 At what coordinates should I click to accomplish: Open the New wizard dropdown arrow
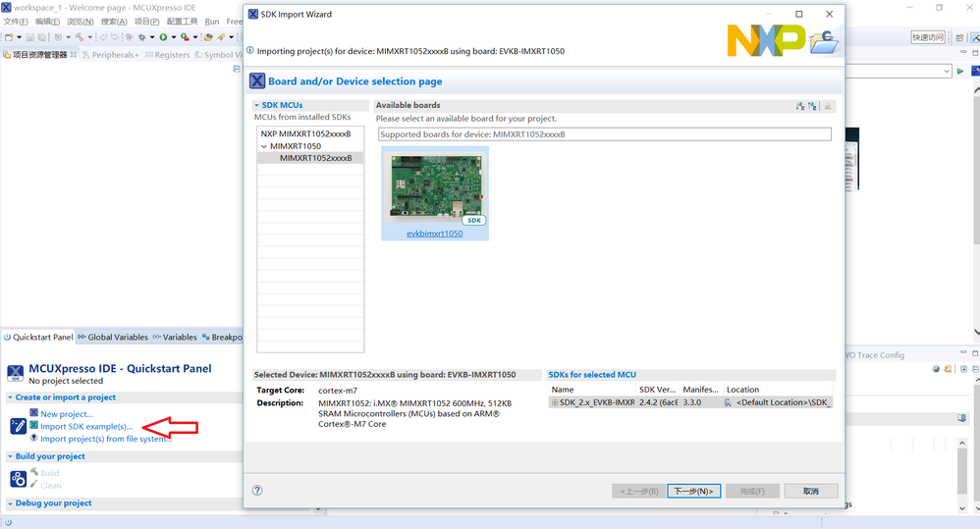19,37
